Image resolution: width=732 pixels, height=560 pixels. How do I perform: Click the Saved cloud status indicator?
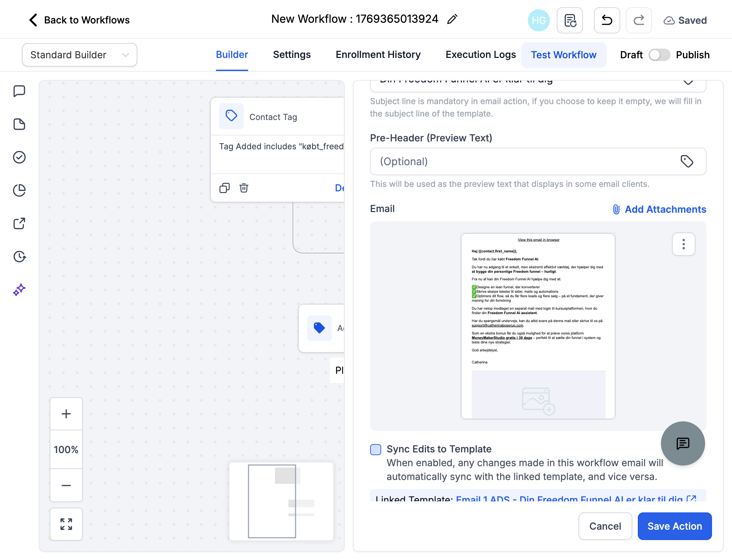coord(685,20)
